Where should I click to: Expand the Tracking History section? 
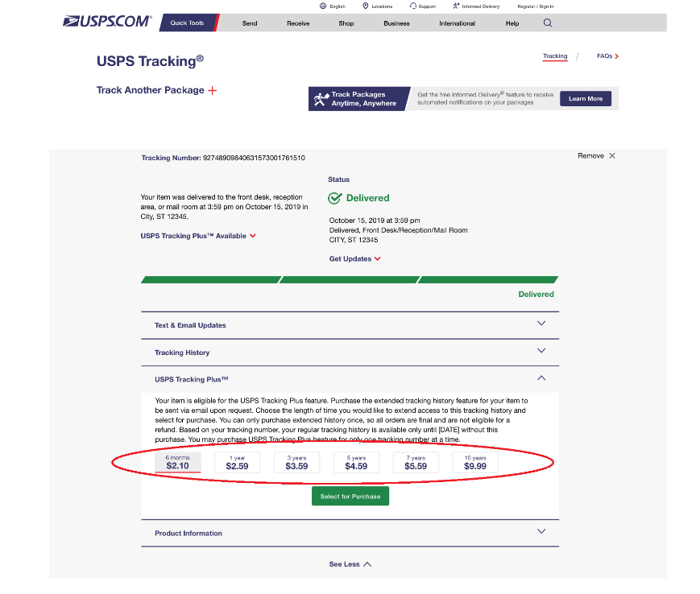pos(350,353)
